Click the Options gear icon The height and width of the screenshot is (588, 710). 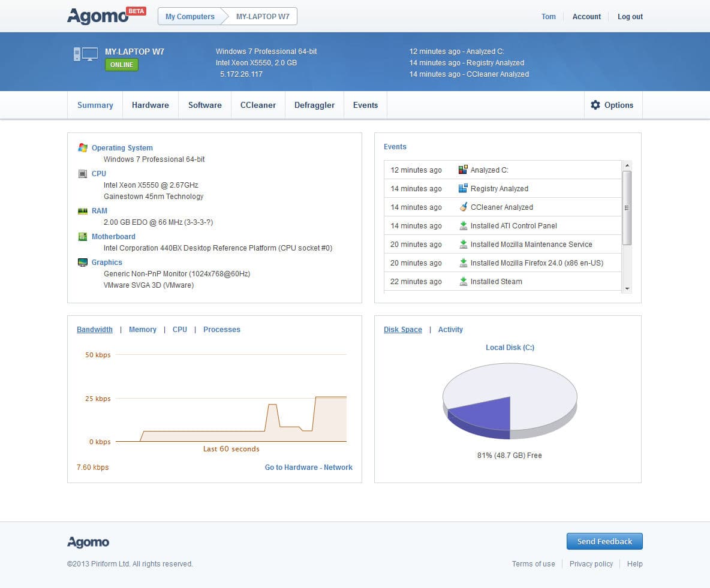(595, 105)
